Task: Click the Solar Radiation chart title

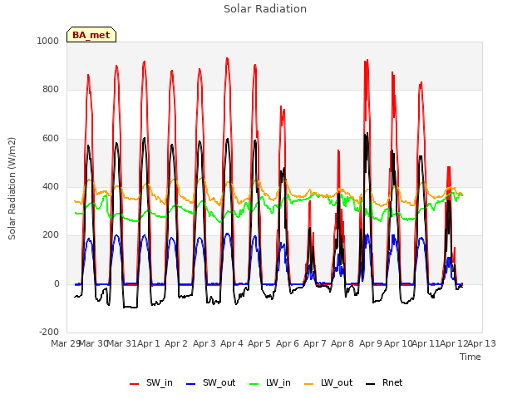Action: [x=265, y=9]
